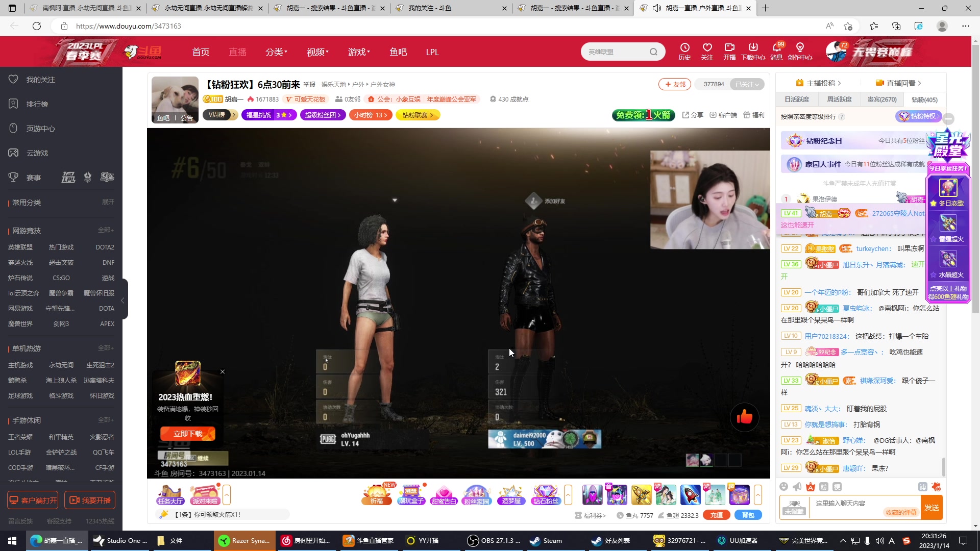Open the 创作中心 creator center icon
Viewport: 980px width, 551px height.
[x=800, y=51]
